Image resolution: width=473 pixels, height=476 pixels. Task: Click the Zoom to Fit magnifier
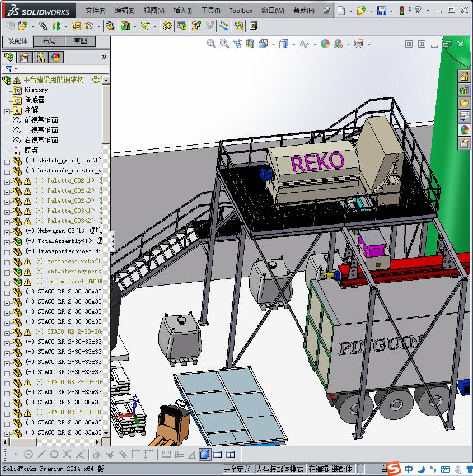[211, 44]
